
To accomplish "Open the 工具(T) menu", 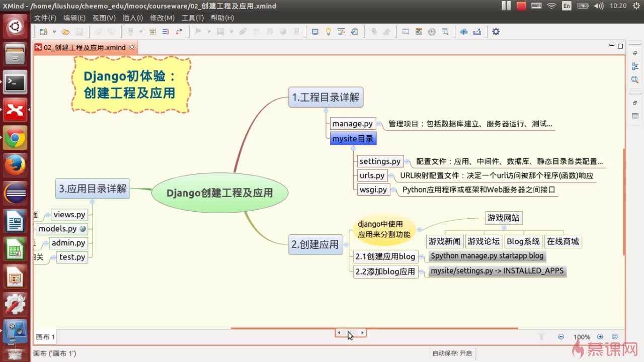I will click(193, 18).
